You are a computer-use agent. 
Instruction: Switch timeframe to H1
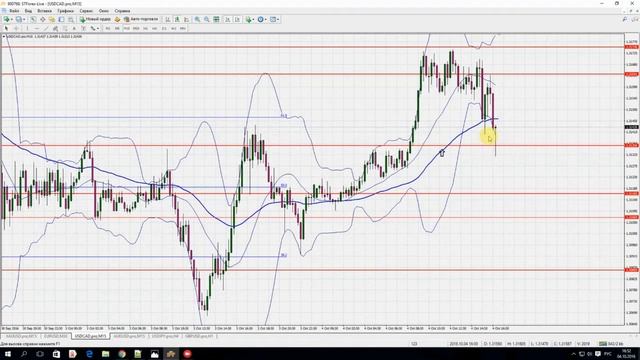(145, 29)
